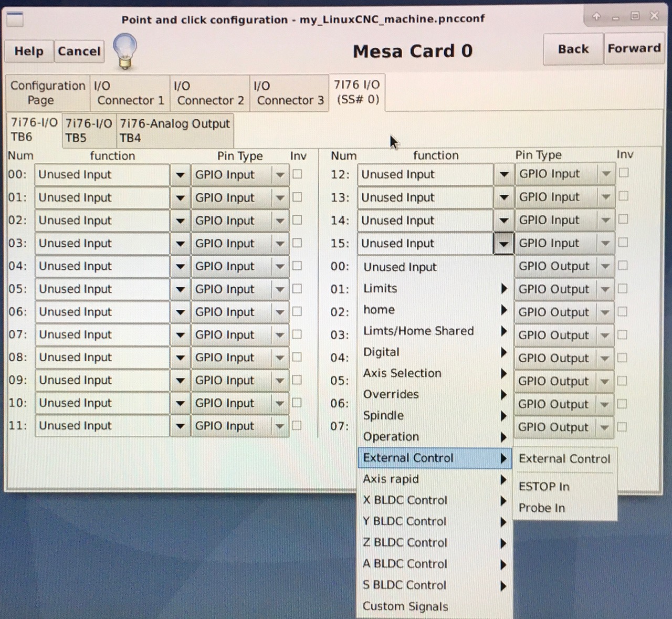Select Probe In from submenu
This screenshot has width=672, height=619.
click(564, 508)
